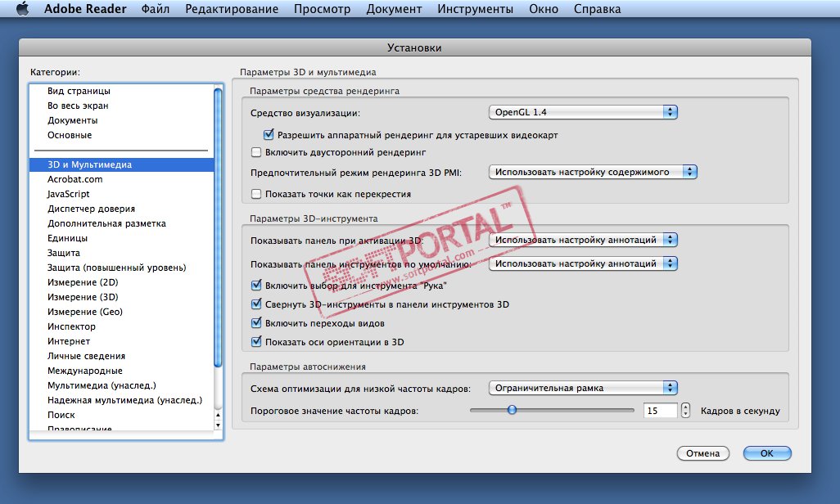Open the Справка menu
840x504 pixels.
(x=598, y=9)
